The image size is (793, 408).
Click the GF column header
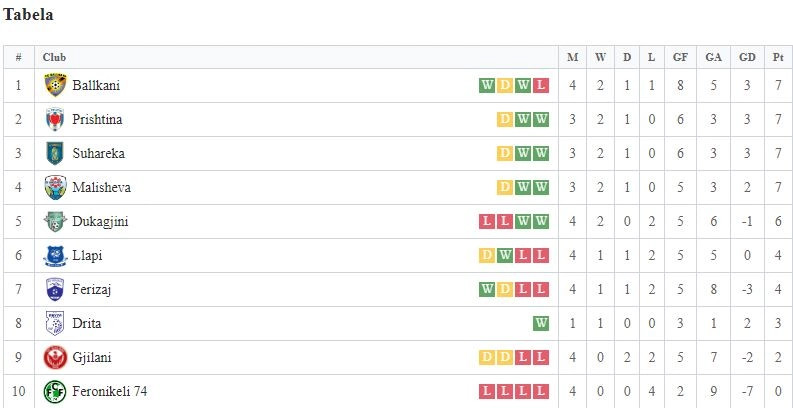click(x=680, y=57)
